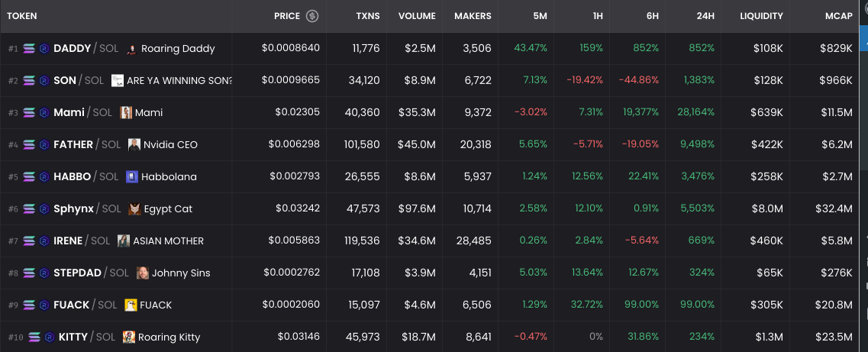Click the ASIAN MOTHER token avatar

(x=124, y=241)
